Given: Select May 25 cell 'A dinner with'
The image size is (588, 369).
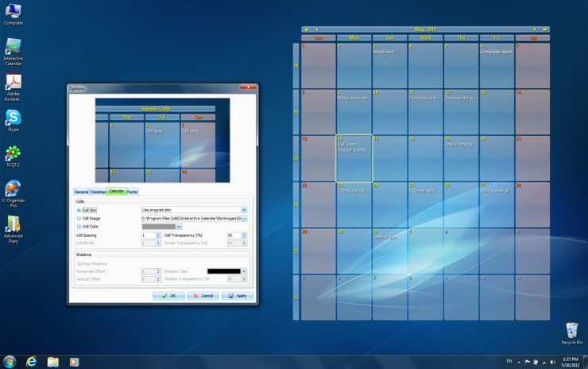Looking at the screenshot, I should tap(425, 204).
